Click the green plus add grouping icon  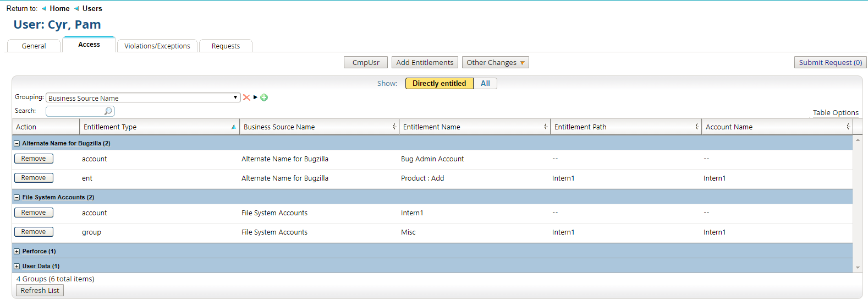(264, 97)
